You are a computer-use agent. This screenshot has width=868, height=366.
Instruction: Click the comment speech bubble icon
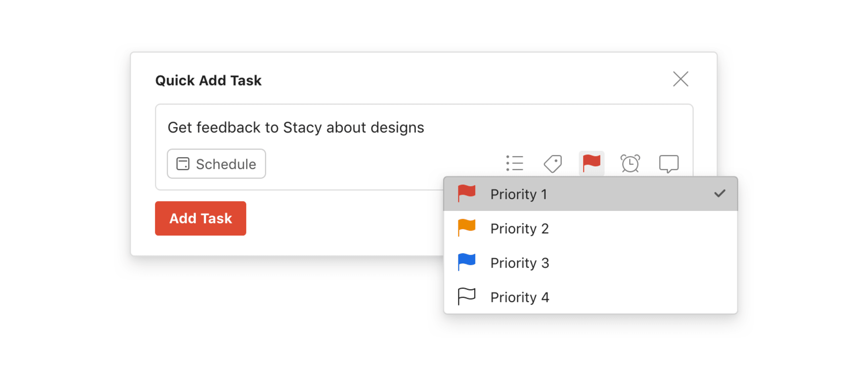(669, 164)
